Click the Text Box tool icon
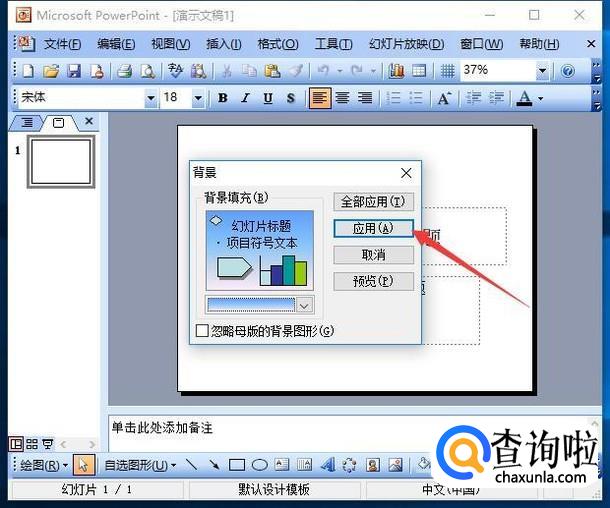This screenshot has width=610, height=508. [x=282, y=464]
